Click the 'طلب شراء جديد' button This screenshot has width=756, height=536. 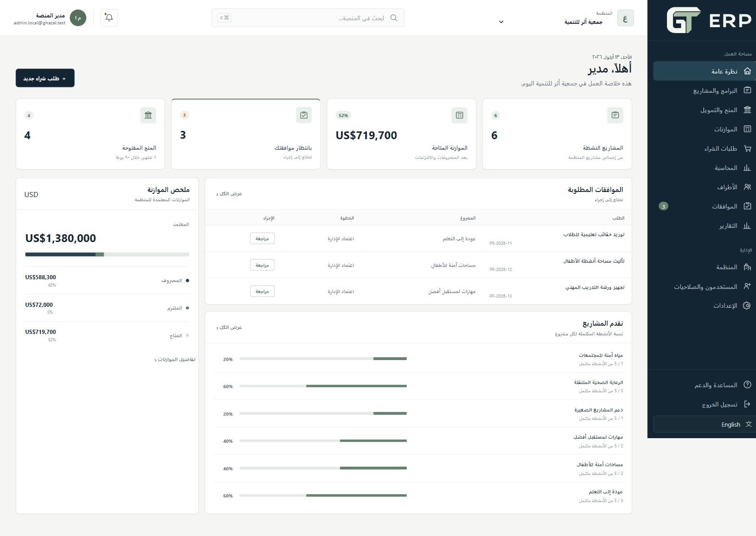pos(45,78)
